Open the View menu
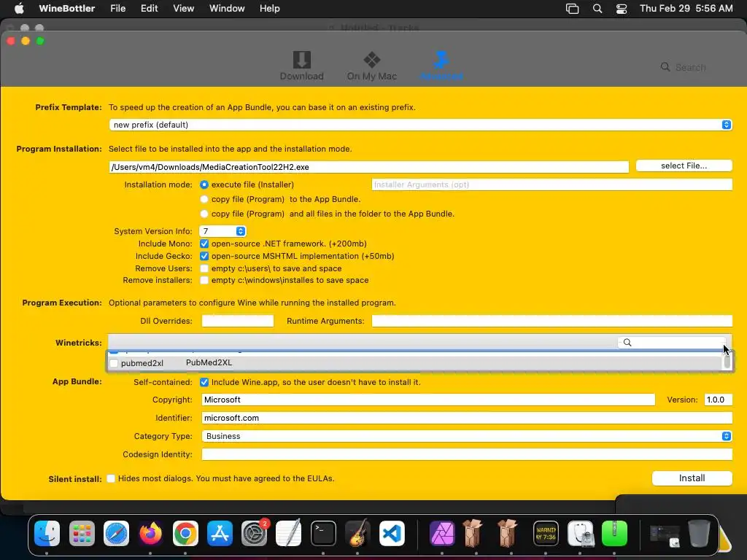 tap(183, 9)
